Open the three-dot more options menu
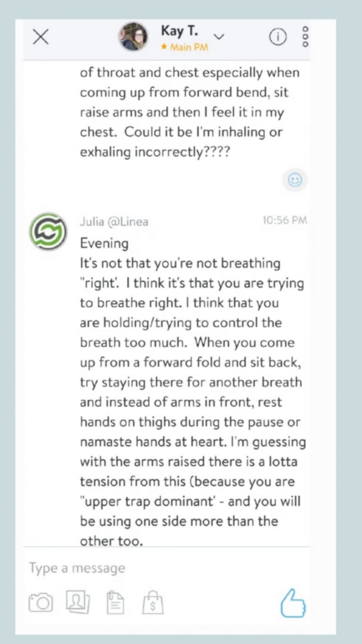Viewport: 362px width, 644px height. (x=304, y=36)
